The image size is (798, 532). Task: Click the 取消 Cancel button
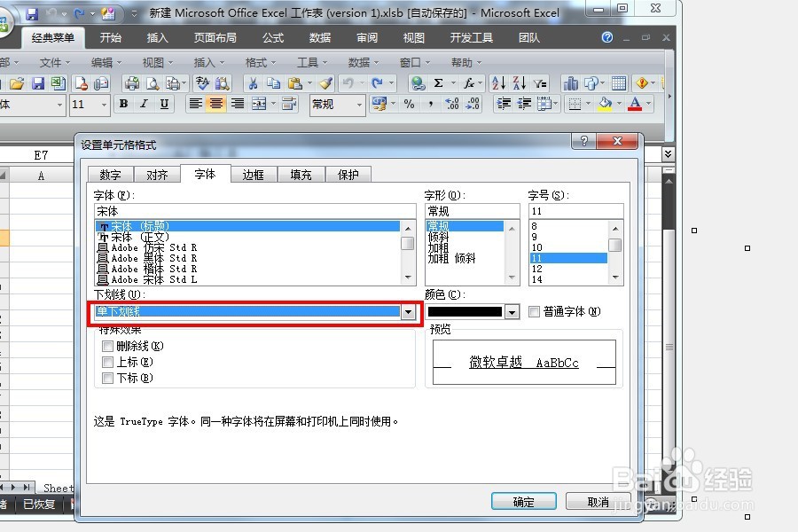pos(598,502)
